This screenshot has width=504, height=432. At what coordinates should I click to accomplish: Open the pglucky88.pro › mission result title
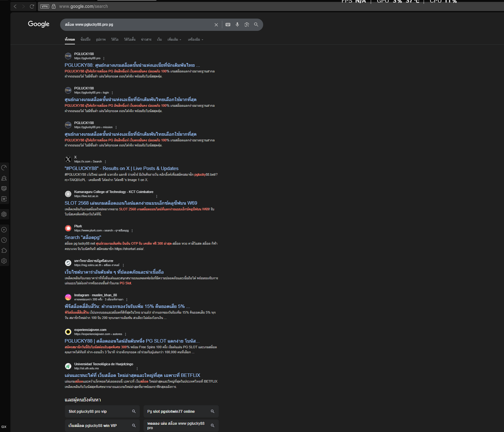coord(130,134)
